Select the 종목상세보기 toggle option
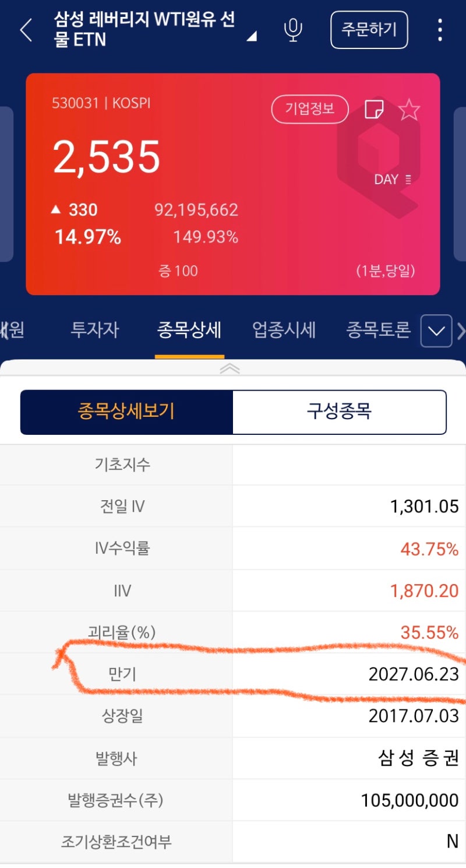466x868 pixels. [127, 412]
